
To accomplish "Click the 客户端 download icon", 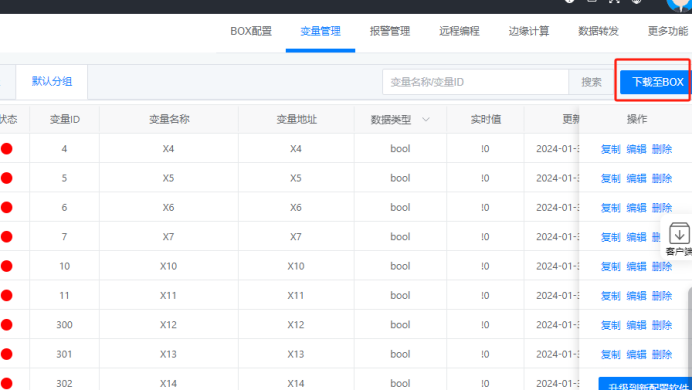I will [x=679, y=233].
